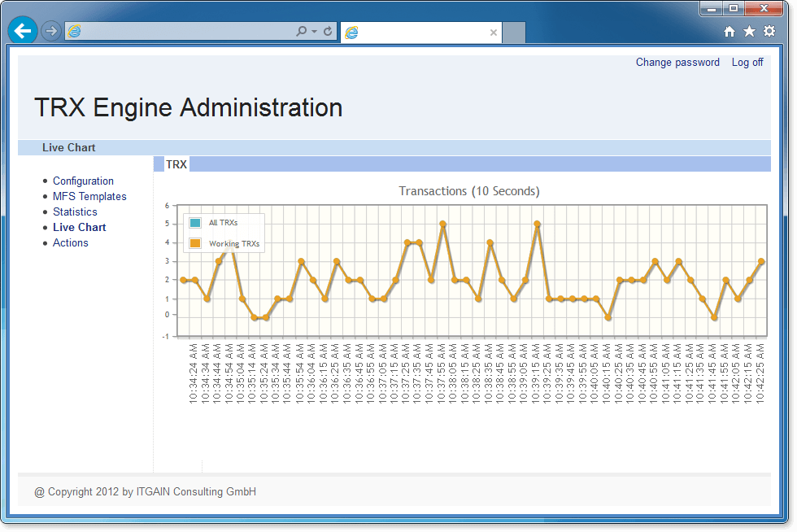The height and width of the screenshot is (532, 797).
Task: Open the Change password link
Action: click(x=677, y=62)
